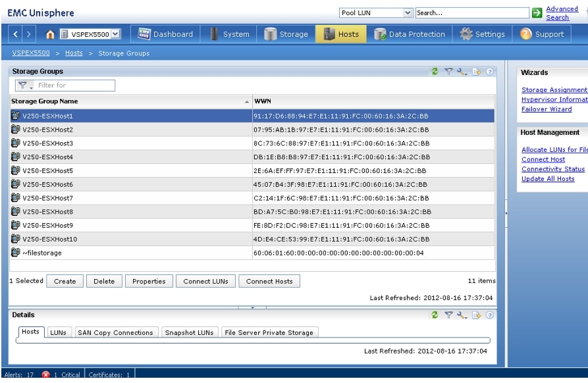Click the home icon
This screenshot has width=588, height=383.
coord(50,34)
